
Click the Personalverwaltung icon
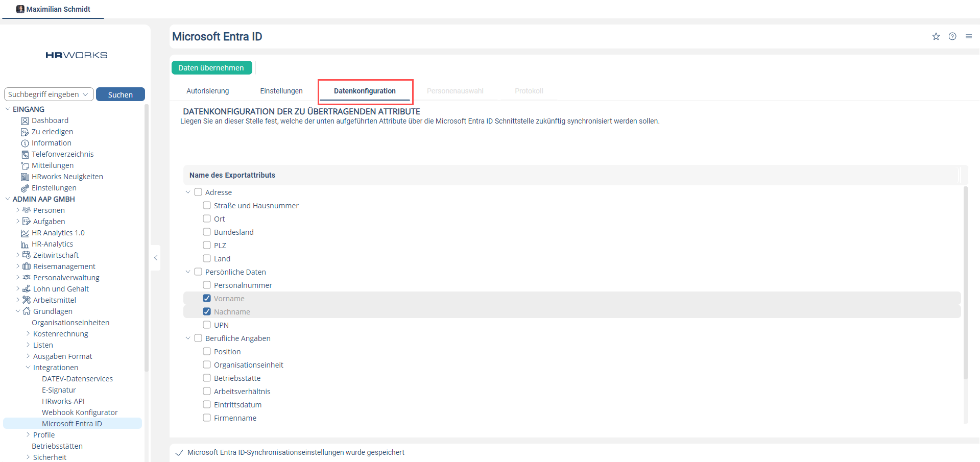coord(27,278)
